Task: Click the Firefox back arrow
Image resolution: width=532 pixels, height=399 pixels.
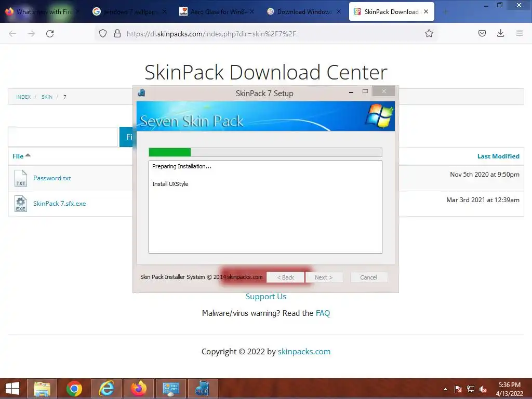Action: pos(12,34)
